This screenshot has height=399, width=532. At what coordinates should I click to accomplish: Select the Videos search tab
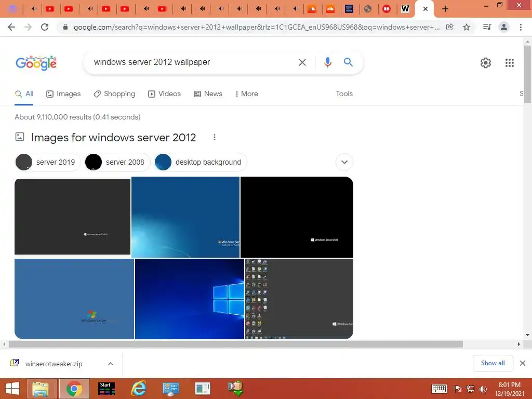click(x=164, y=94)
